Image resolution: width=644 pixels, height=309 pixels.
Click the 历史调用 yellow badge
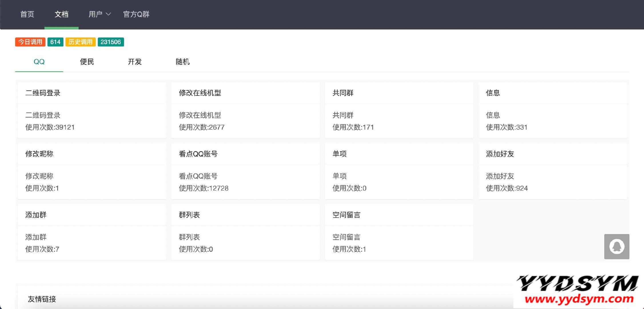[x=80, y=42]
